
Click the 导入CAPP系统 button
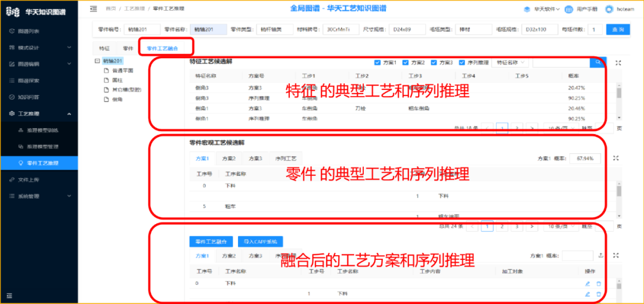(x=261, y=241)
